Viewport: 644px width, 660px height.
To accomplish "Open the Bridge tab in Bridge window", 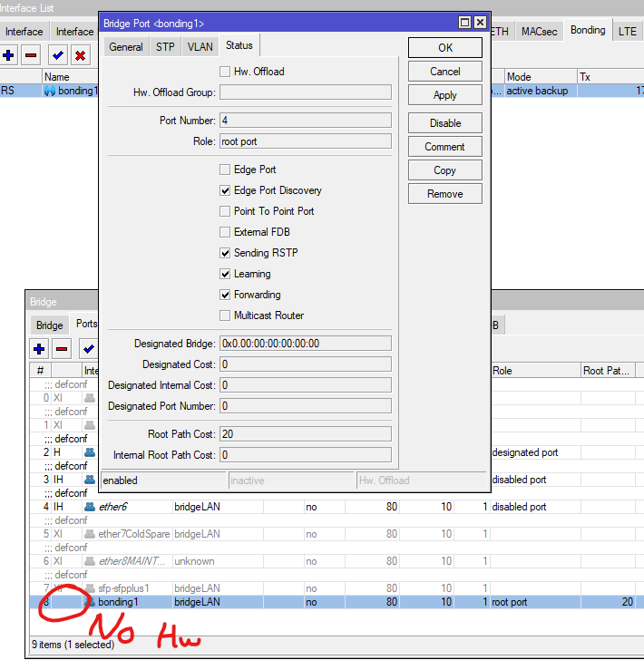I will pos(49,325).
